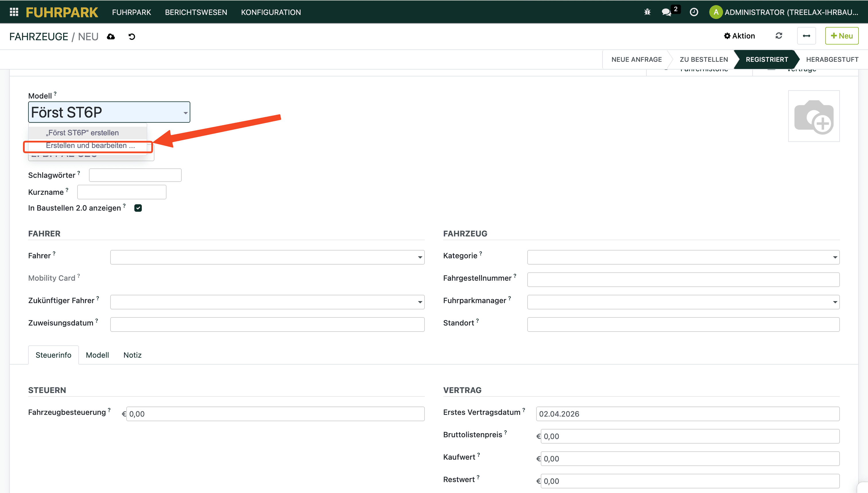Open the debug bug icon
868x493 pixels.
point(647,12)
